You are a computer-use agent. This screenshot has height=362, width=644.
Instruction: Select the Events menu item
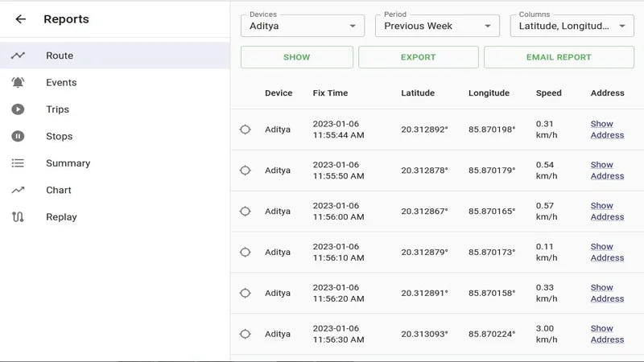(x=61, y=82)
